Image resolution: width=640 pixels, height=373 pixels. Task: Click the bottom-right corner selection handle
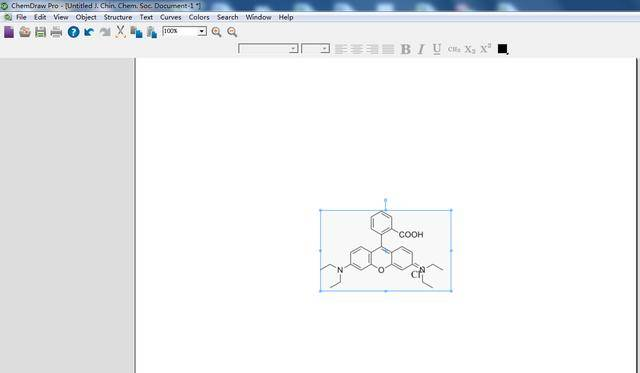point(451,291)
